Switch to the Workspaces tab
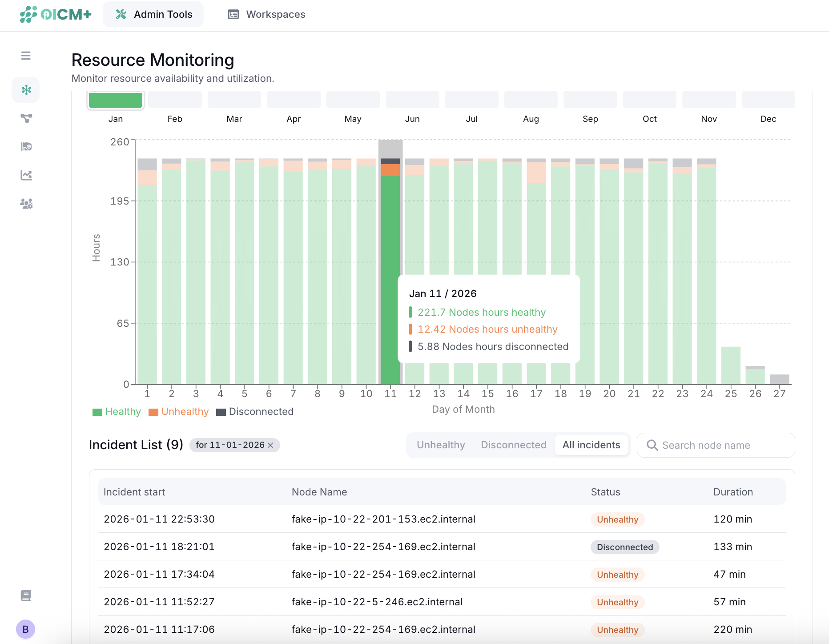 coord(266,14)
